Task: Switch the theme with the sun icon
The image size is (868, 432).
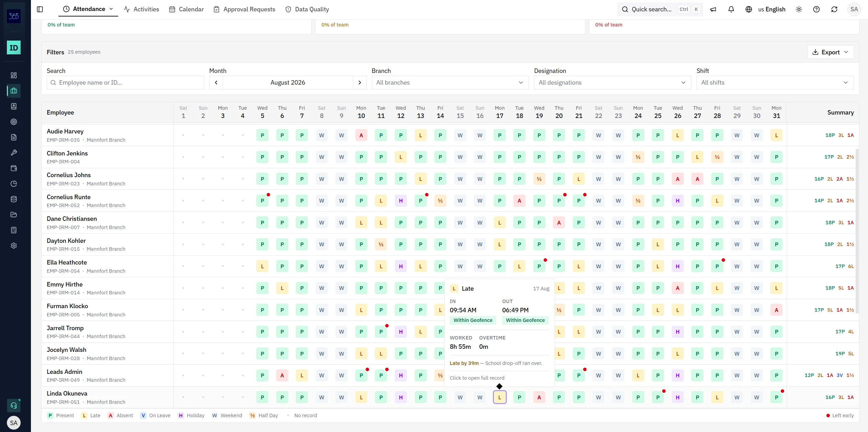Action: [x=799, y=9]
